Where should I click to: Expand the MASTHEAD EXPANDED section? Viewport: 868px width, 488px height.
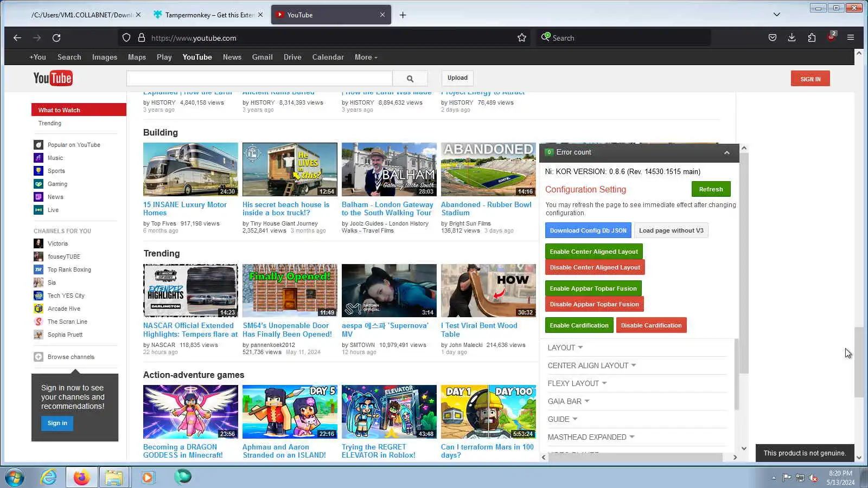(591, 437)
